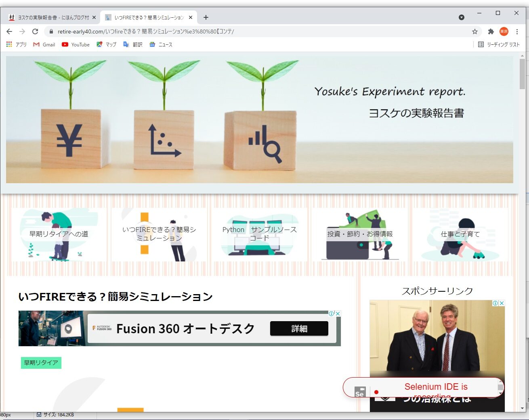
Task: Click the browser back arrow
Action: point(9,31)
